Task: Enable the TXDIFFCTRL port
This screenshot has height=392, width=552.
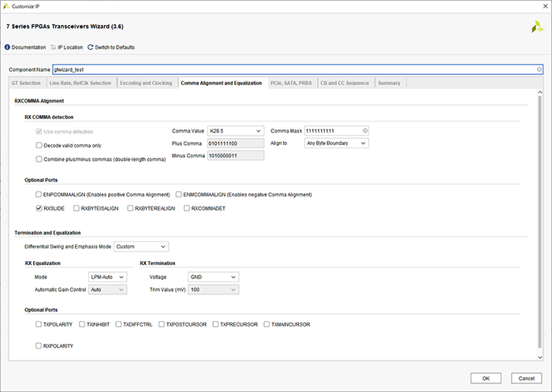Action: [x=118, y=324]
